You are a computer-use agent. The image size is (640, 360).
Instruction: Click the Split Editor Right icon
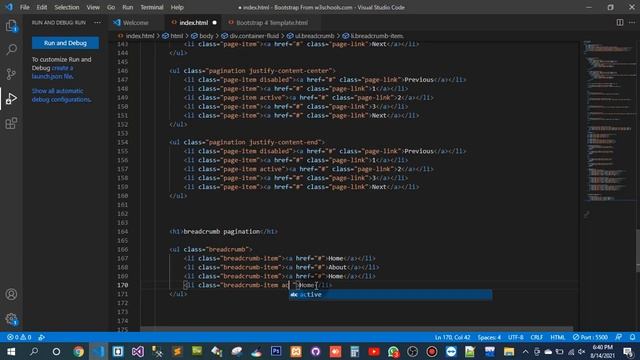620,22
